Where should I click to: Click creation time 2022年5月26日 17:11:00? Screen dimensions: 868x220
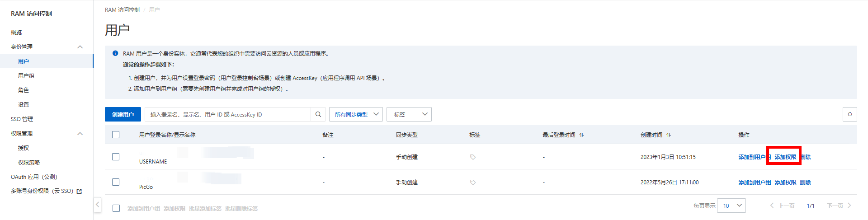click(669, 183)
